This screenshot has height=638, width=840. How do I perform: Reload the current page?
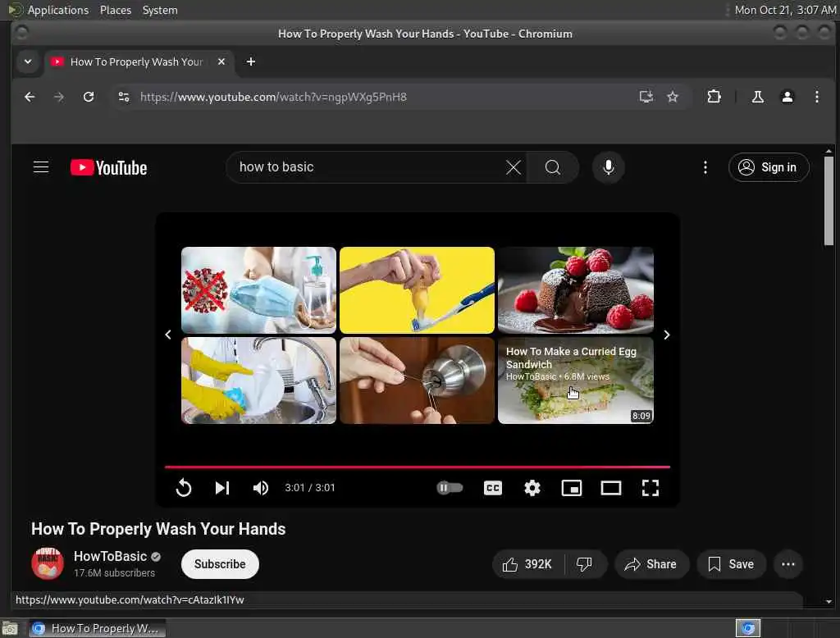click(x=89, y=97)
